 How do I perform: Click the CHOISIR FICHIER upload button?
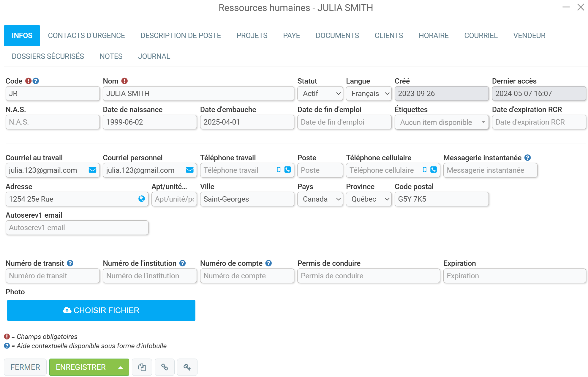101,310
